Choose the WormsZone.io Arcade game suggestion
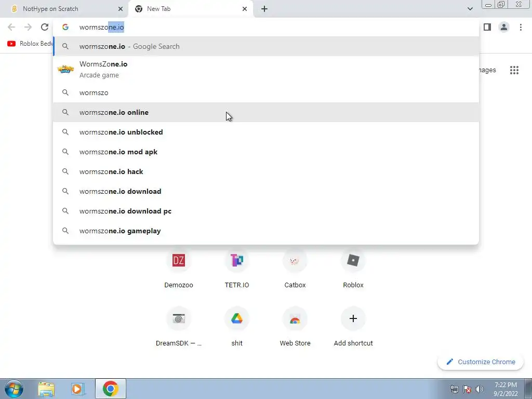Viewport: 532px width, 399px height. coord(266,69)
